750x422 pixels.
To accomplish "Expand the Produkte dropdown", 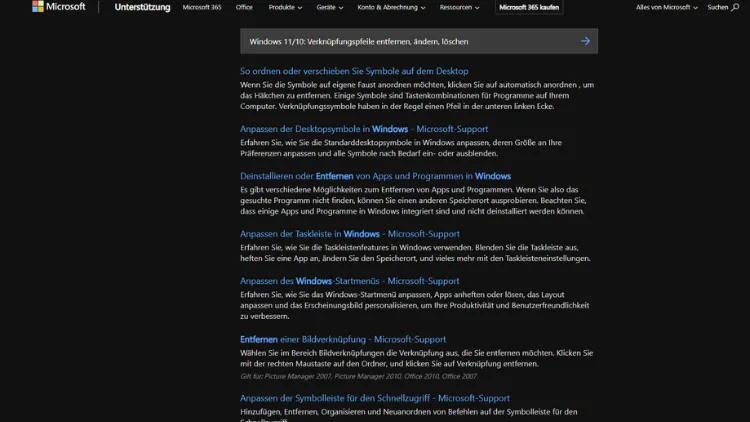I will (285, 7).
